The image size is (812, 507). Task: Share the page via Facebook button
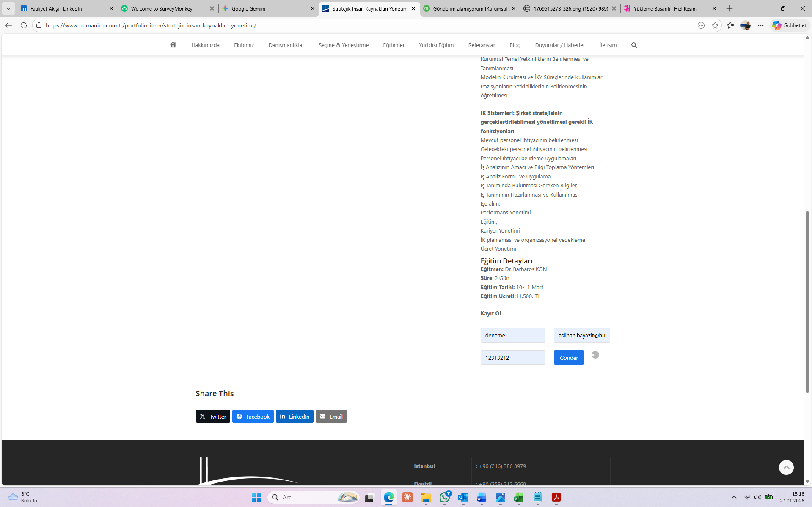[253, 417]
